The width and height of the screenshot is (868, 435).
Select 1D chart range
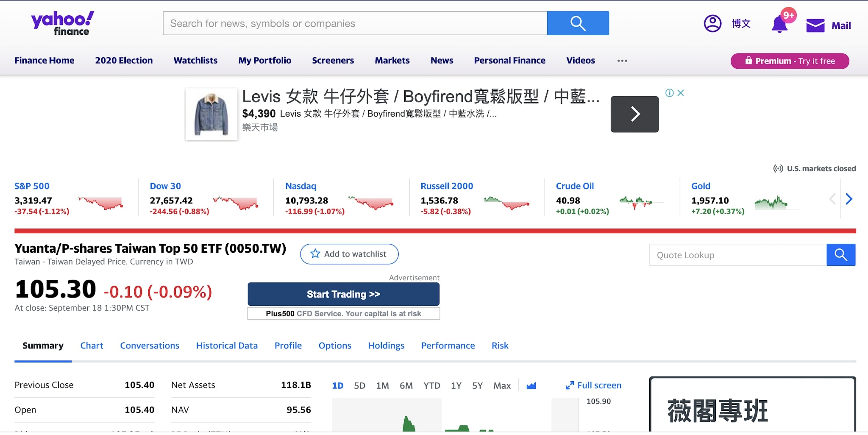337,385
